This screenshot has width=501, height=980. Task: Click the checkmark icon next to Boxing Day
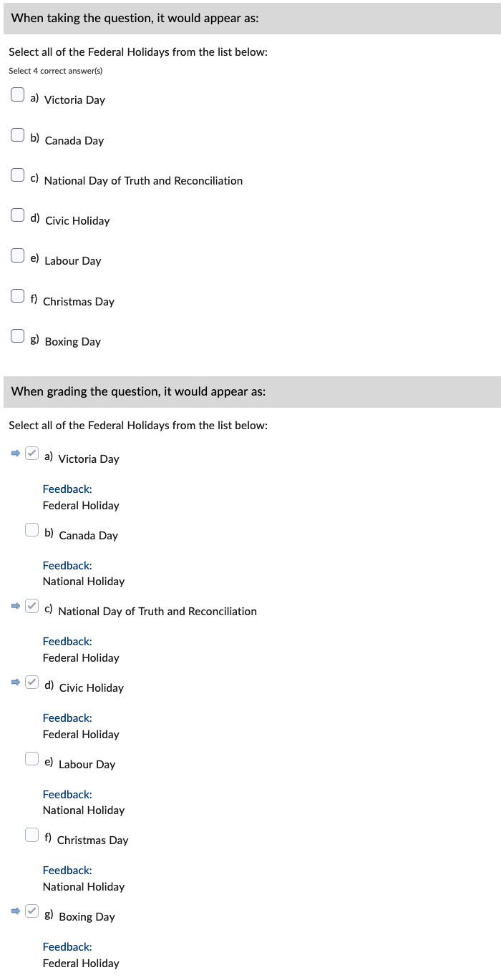click(x=31, y=911)
